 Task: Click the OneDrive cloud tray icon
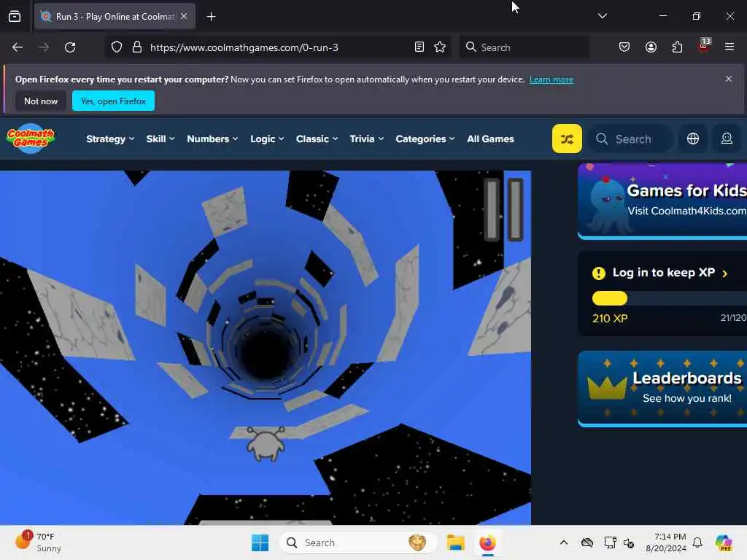(587, 542)
